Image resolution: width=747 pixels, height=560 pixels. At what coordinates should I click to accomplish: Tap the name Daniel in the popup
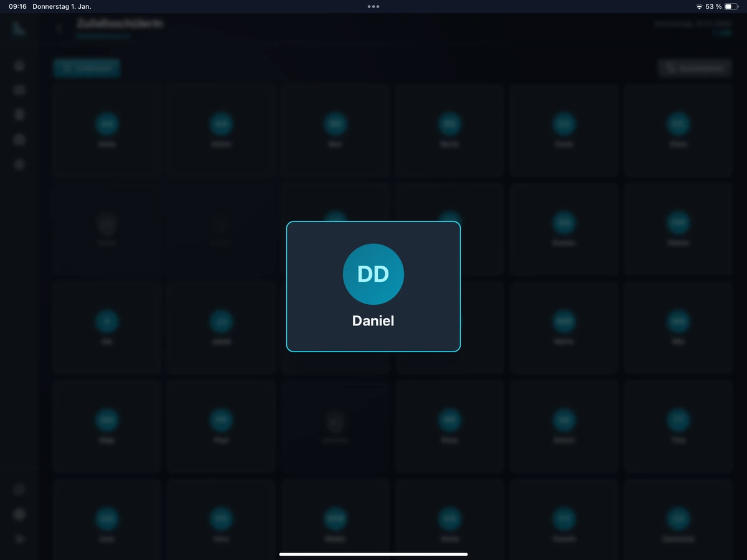[374, 321]
